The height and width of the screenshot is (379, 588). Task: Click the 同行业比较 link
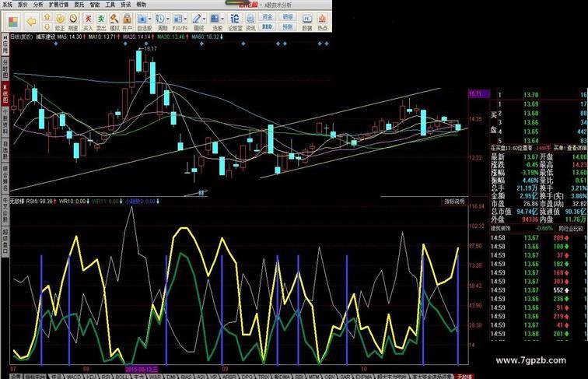coord(571,229)
